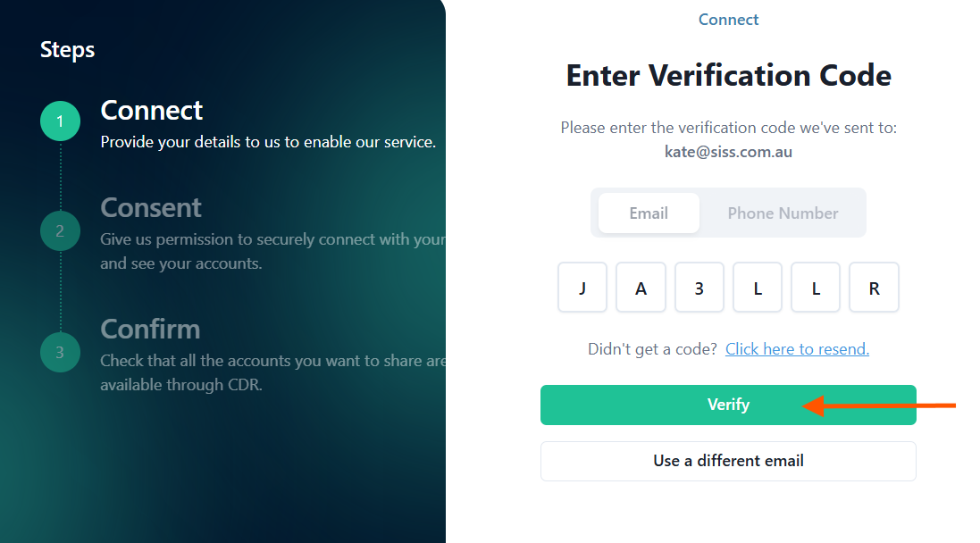Image resolution: width=980 pixels, height=543 pixels.
Task: Click the 'Click here to resend' link
Action: [797, 349]
